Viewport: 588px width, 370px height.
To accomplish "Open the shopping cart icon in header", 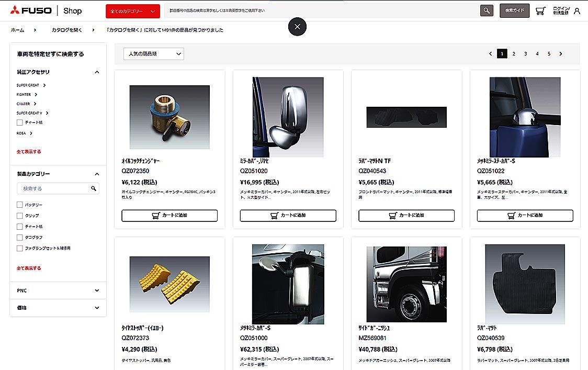I will (540, 11).
